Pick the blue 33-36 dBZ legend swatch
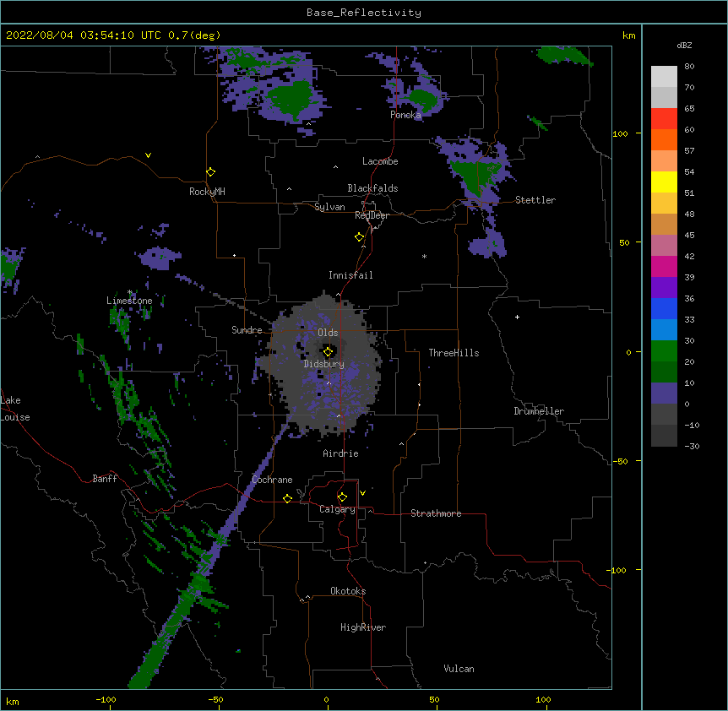 [x=664, y=309]
